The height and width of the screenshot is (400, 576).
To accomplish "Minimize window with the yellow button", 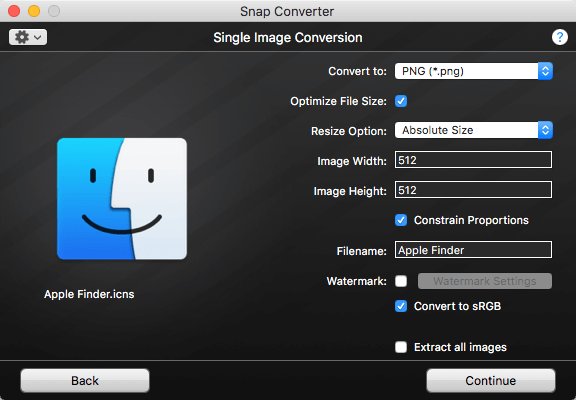I will point(34,11).
